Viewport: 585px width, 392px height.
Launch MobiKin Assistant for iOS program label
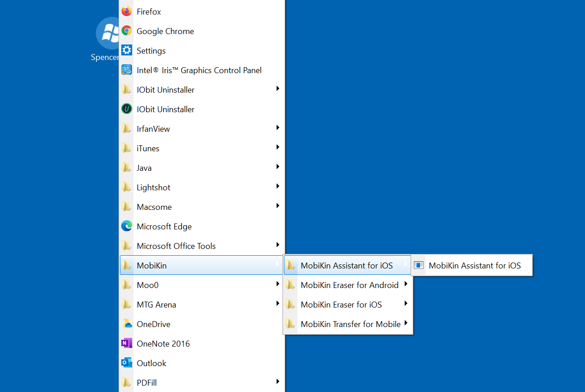475,265
